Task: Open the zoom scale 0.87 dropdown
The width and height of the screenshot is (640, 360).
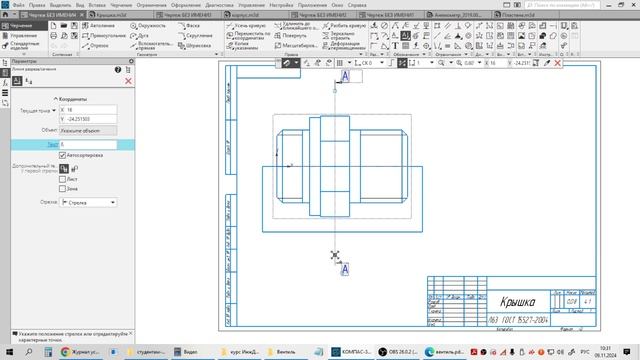Action: [480, 63]
